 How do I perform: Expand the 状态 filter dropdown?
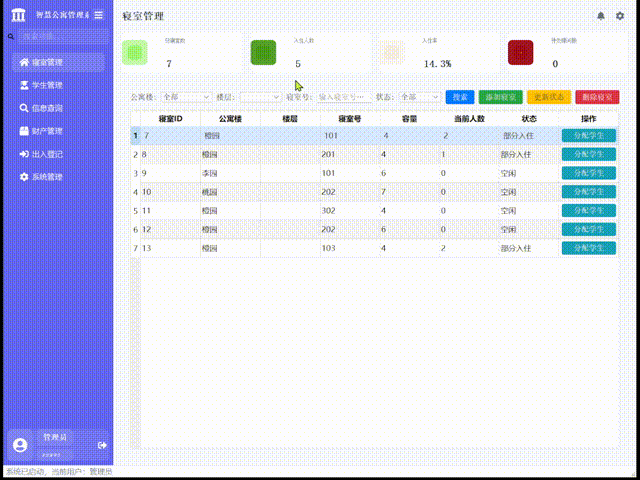click(420, 97)
